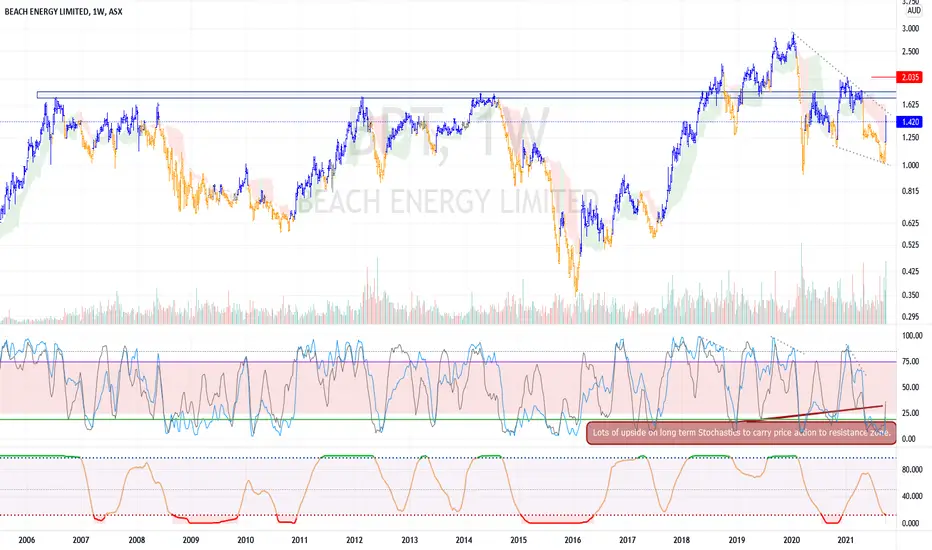Click the BEACH ENERGY LIMITED symbol title

point(63,11)
